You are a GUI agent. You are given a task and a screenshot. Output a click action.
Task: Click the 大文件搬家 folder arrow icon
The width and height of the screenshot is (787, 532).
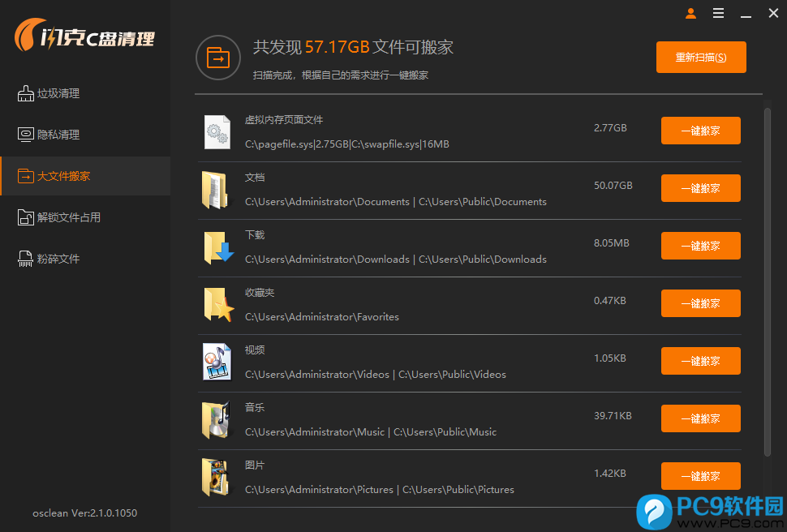pos(26,176)
